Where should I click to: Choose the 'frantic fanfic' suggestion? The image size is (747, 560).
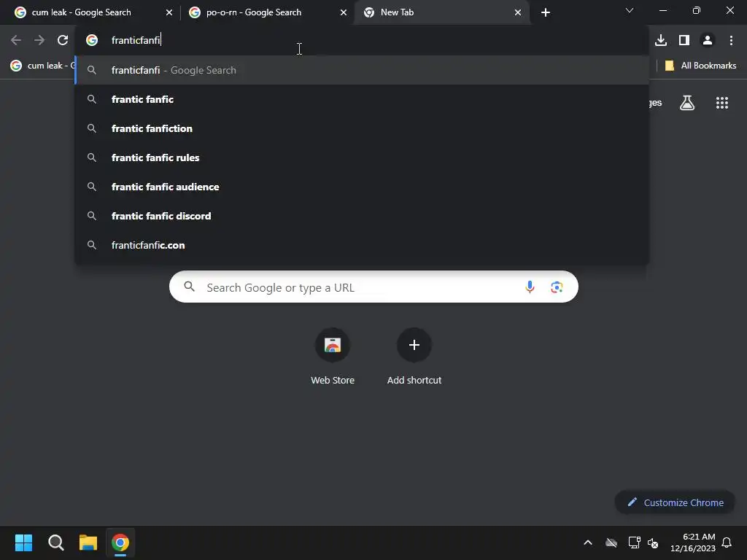(x=362, y=99)
